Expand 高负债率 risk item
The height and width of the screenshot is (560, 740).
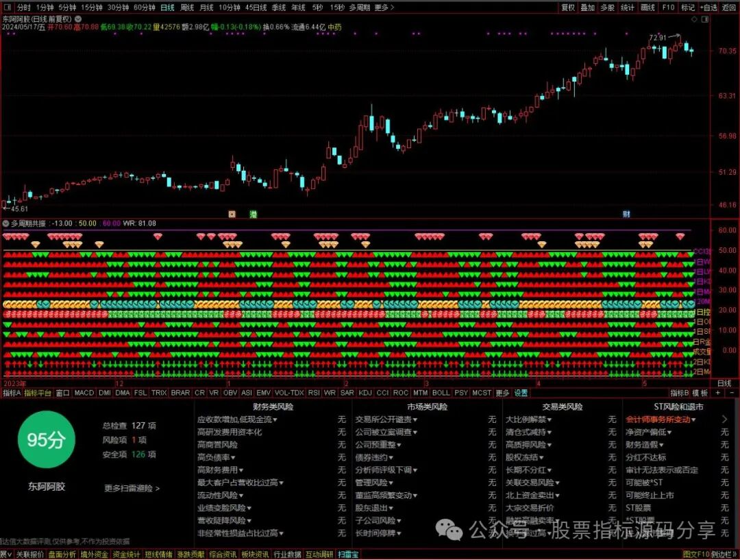pos(216,457)
